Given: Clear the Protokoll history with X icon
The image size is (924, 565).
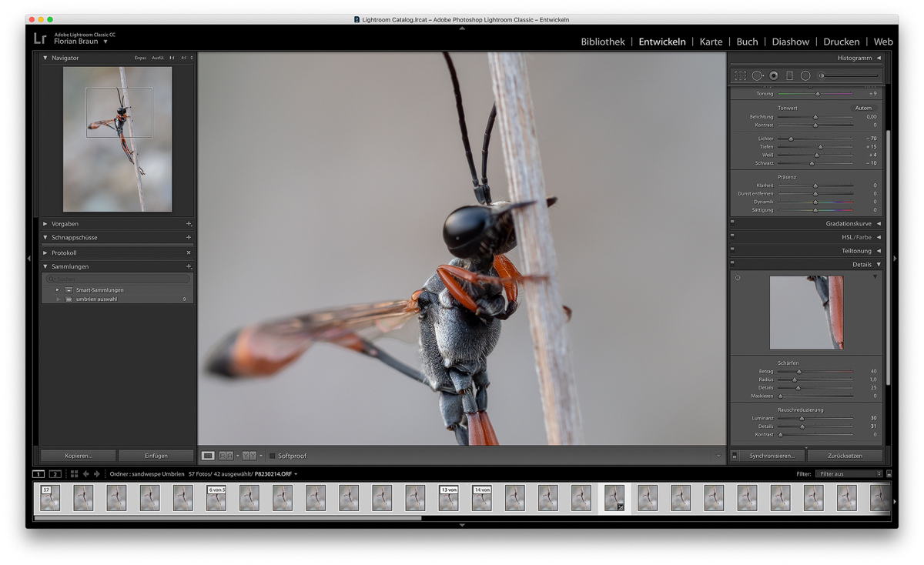Looking at the screenshot, I should point(189,252).
